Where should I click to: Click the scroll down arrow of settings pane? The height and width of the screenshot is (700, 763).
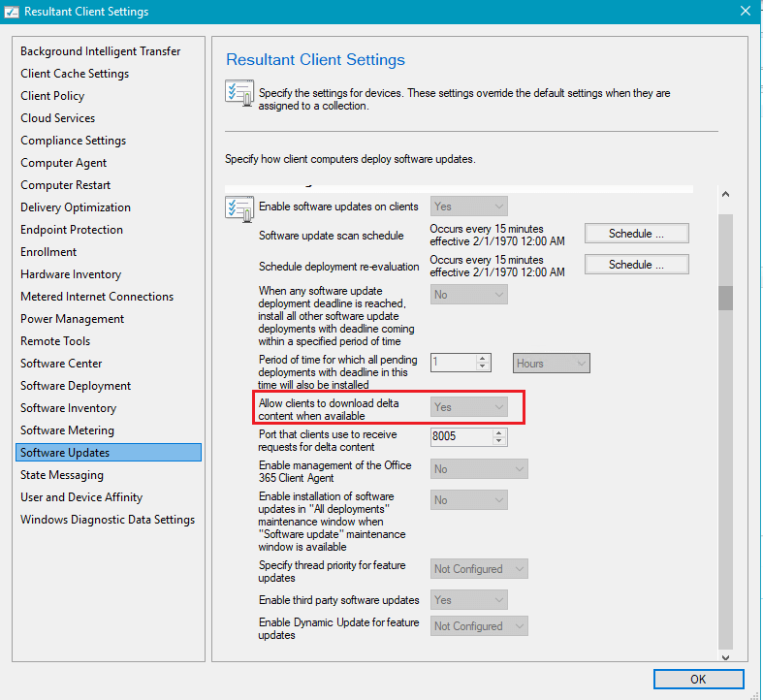(x=725, y=657)
